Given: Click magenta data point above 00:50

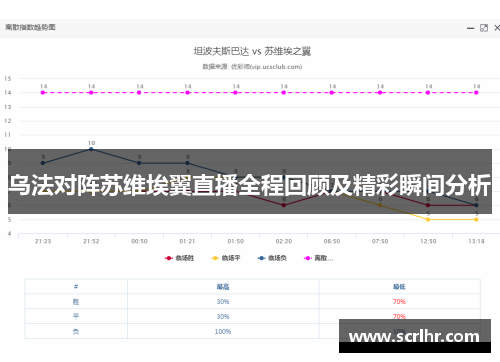Looking at the screenshot, I should (x=139, y=93).
